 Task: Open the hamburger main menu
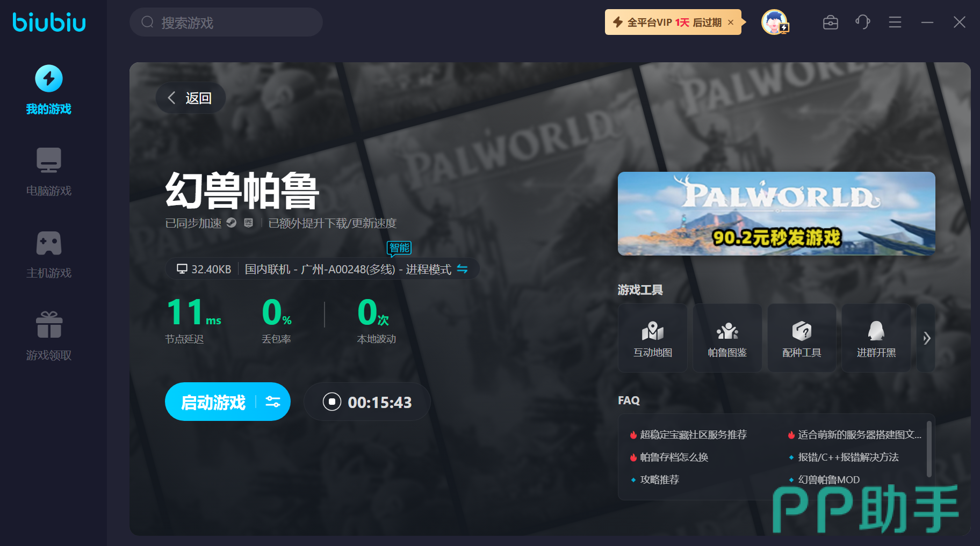895,23
